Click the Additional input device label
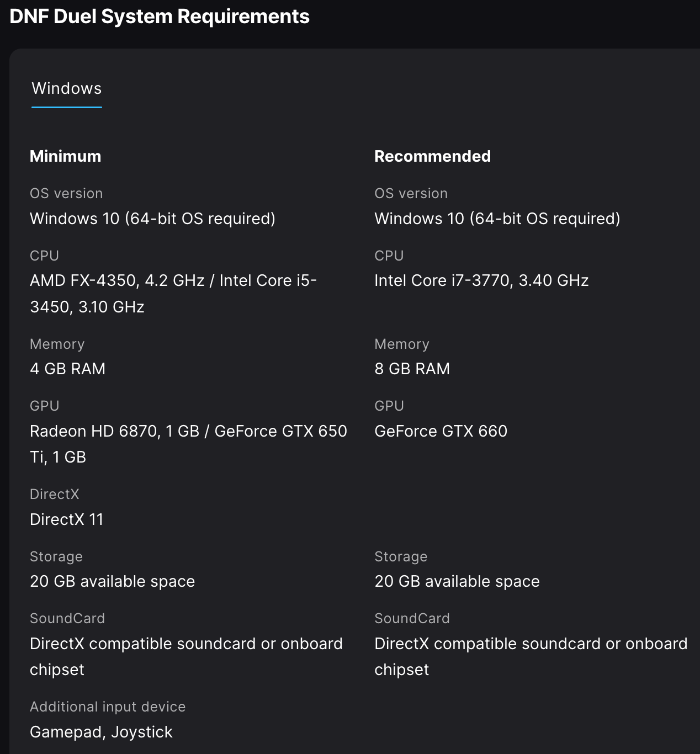The width and height of the screenshot is (700, 754). click(x=108, y=707)
